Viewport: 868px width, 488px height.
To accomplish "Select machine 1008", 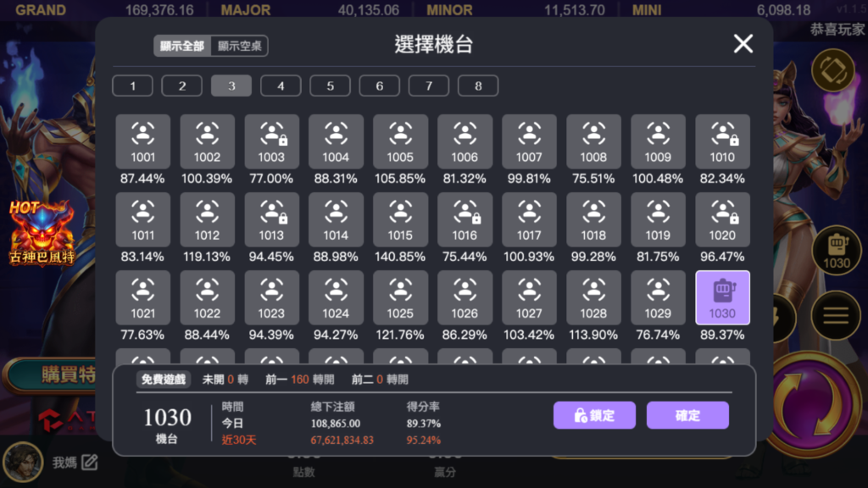I will [593, 141].
